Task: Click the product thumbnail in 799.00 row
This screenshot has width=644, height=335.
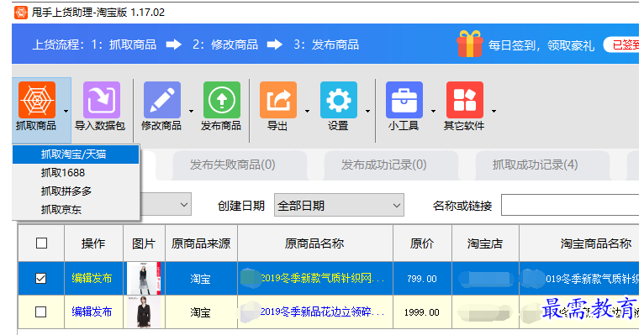Action: [144, 279]
